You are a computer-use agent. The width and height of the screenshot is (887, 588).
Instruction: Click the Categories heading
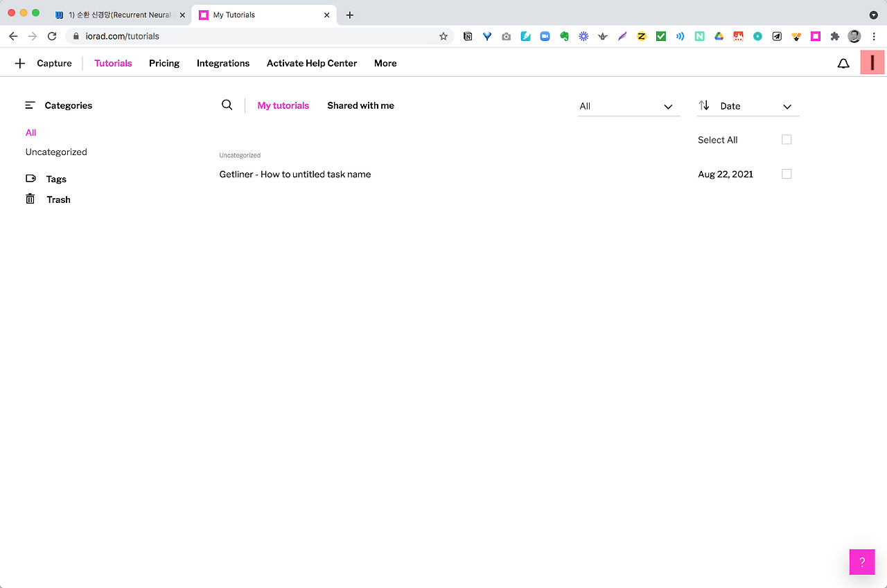click(69, 105)
